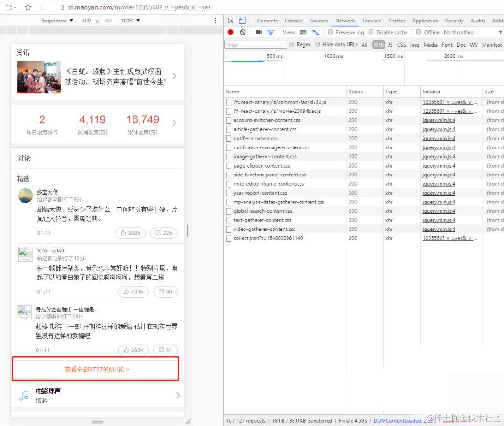Screen dimensions: 504x426
Task: Clear the network log icon
Action: (243, 32)
